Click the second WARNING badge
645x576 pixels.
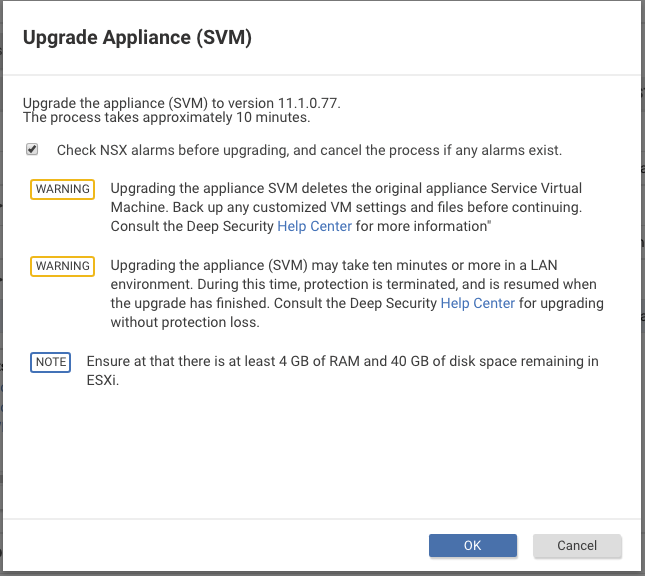point(63,266)
